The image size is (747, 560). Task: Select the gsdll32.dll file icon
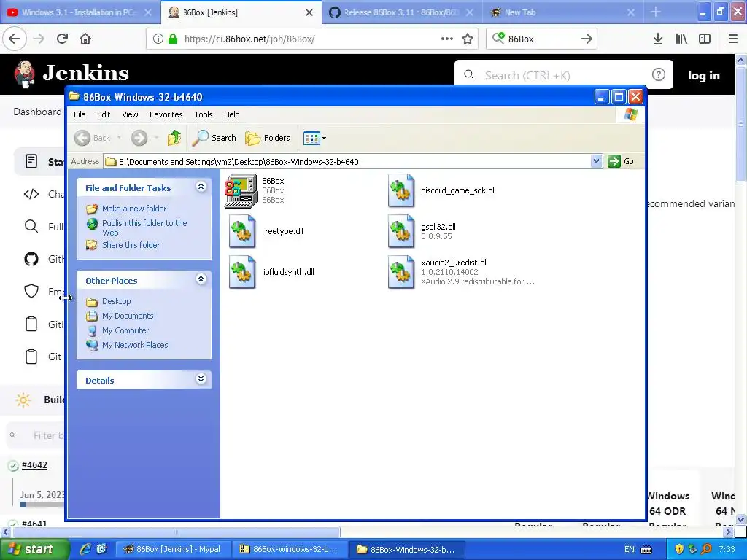[x=401, y=231]
